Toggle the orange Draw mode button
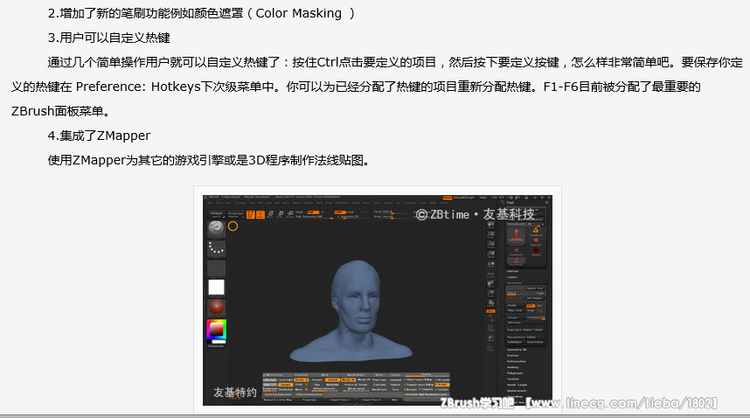Screen dimensions: 750x418 pos(260,215)
